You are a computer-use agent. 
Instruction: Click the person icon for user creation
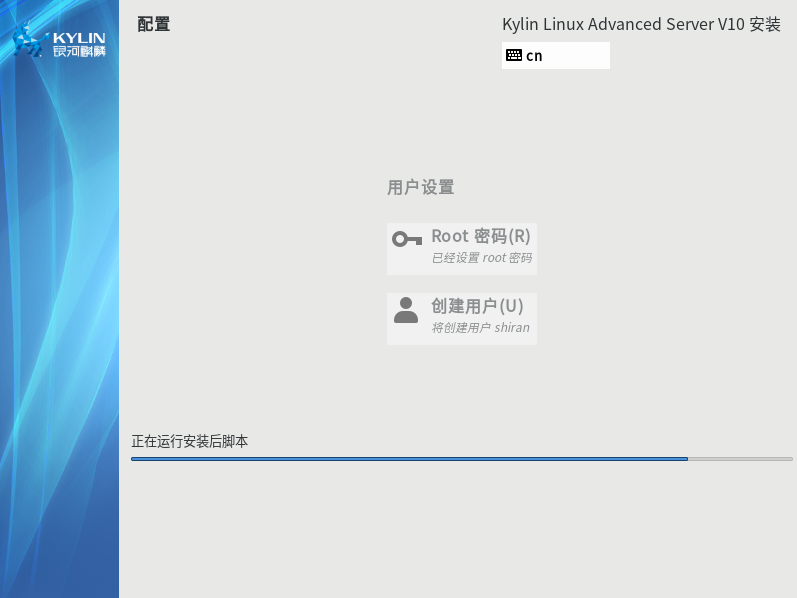pos(406,310)
